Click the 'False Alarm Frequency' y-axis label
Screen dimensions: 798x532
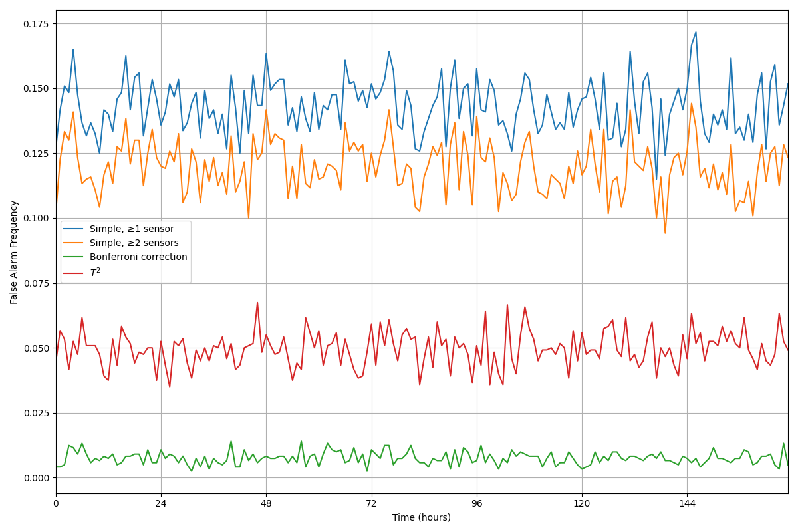pos(14,252)
